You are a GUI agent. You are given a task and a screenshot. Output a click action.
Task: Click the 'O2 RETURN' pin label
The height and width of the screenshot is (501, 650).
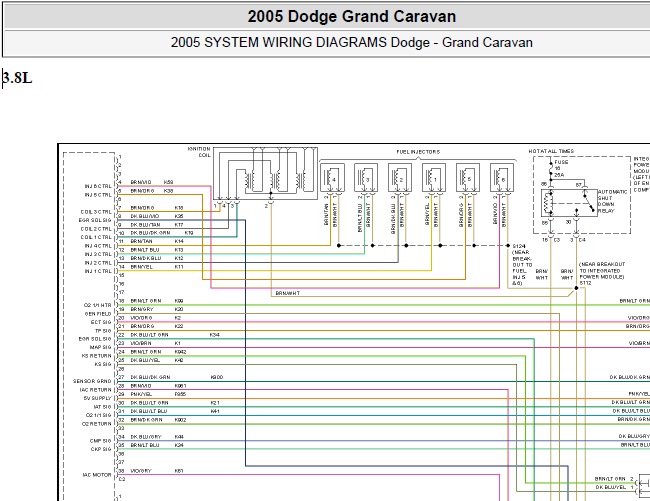coord(97,424)
